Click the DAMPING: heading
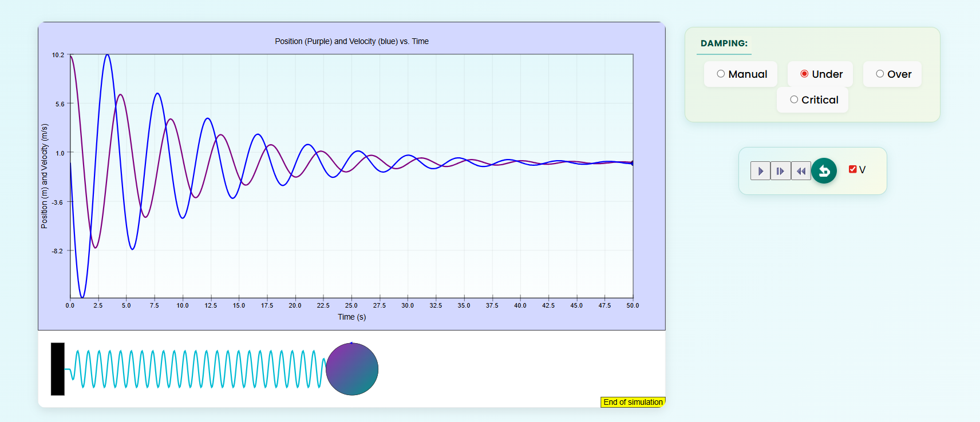Viewport: 980px width, 422px height. coord(724,43)
